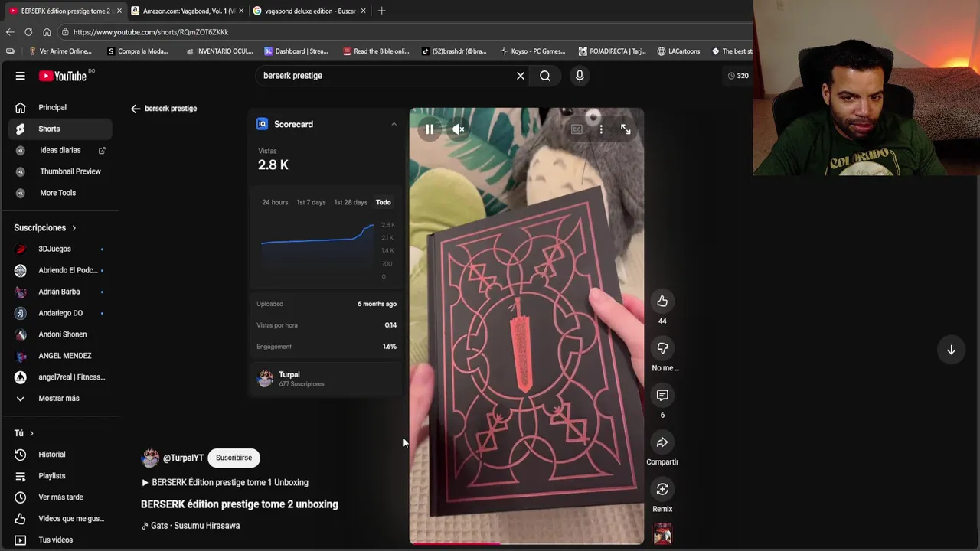Viewport: 980px width, 551px height.
Task: Open the comments for the short
Action: coord(662,395)
